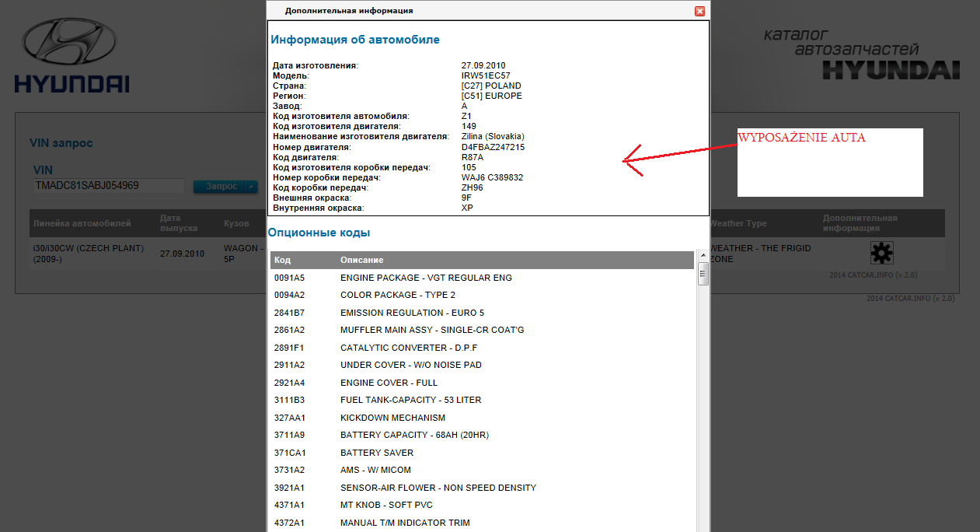Click the Код изготовителя двигателя label

point(337,126)
